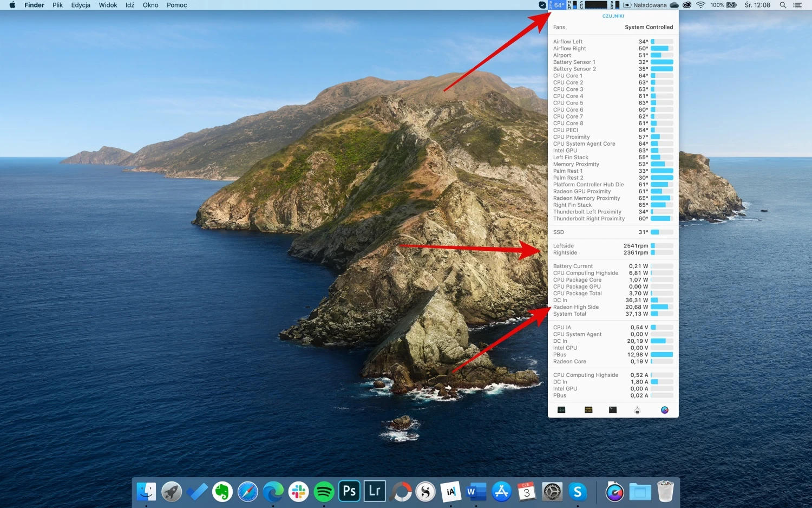Click the SSD temperature level bar

tap(662, 232)
